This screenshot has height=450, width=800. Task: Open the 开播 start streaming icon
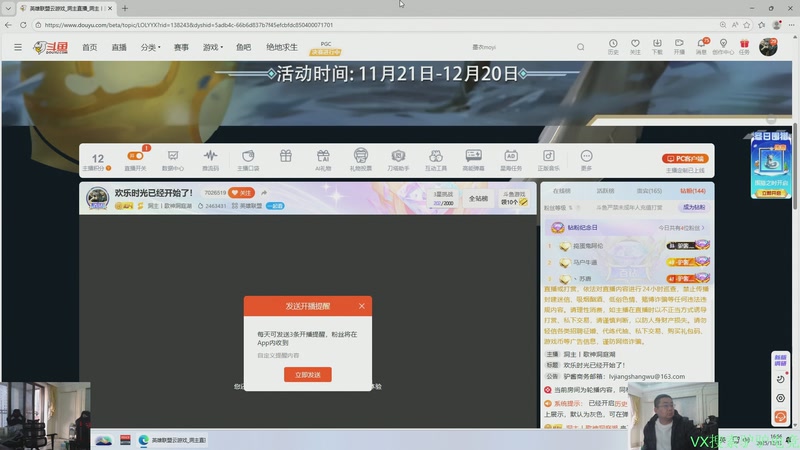[679, 47]
